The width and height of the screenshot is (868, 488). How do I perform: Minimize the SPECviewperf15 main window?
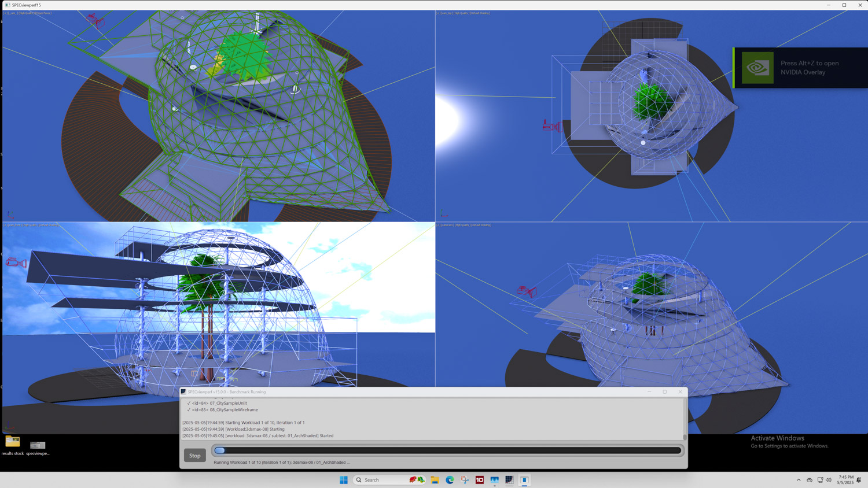(828, 5)
